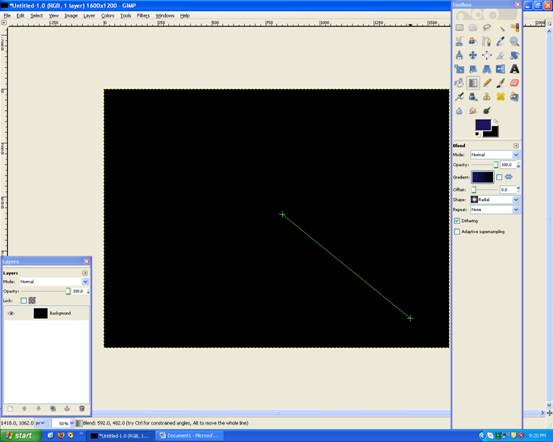Image resolution: width=553 pixels, height=442 pixels.
Task: Open the Repeat dropdown showing None
Action: (x=494, y=210)
